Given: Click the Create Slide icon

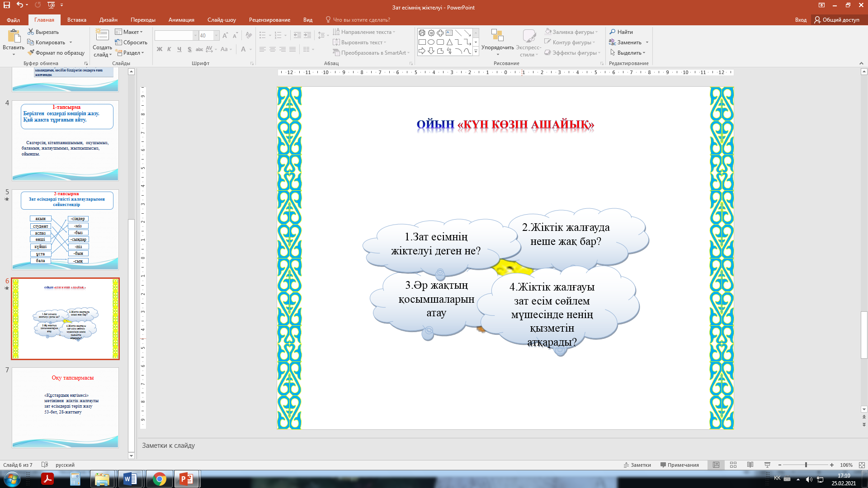Looking at the screenshot, I should (x=102, y=36).
